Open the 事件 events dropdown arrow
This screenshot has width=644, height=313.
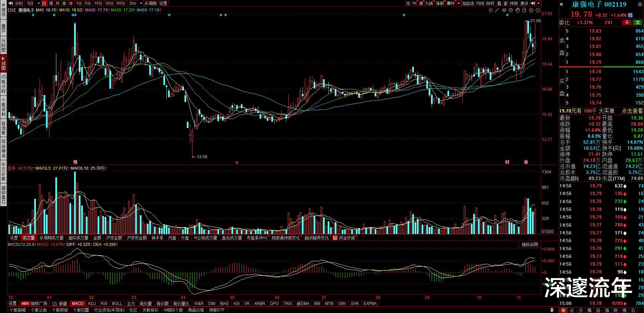(x=458, y=3)
